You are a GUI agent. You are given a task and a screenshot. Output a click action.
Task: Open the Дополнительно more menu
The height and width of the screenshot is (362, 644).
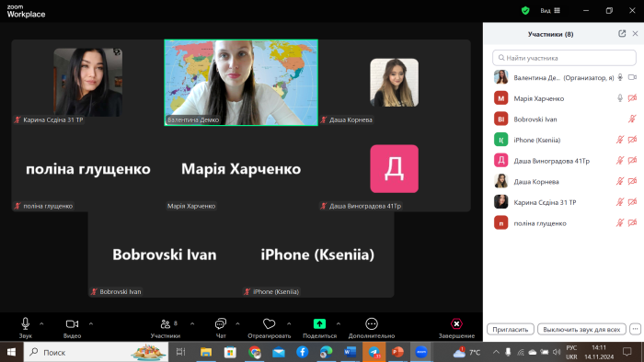(372, 328)
